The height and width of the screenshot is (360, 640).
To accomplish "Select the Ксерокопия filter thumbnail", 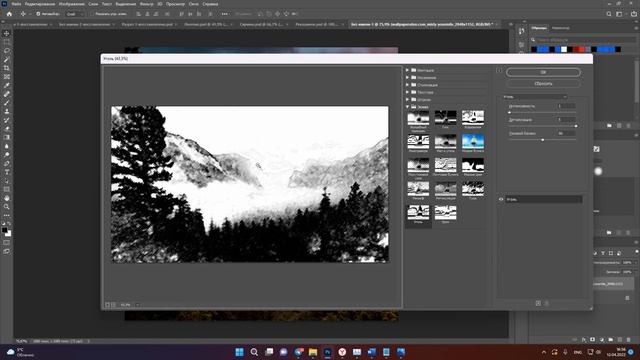I will click(473, 120).
